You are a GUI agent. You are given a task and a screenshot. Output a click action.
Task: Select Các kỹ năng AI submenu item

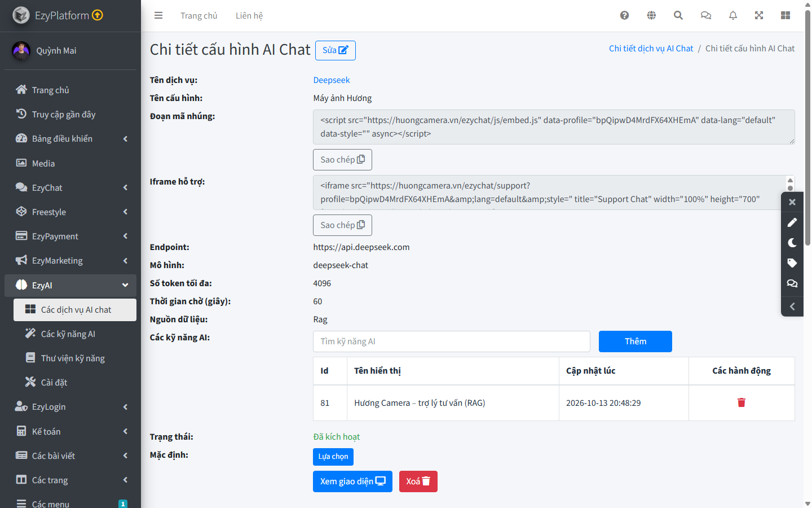click(75, 334)
